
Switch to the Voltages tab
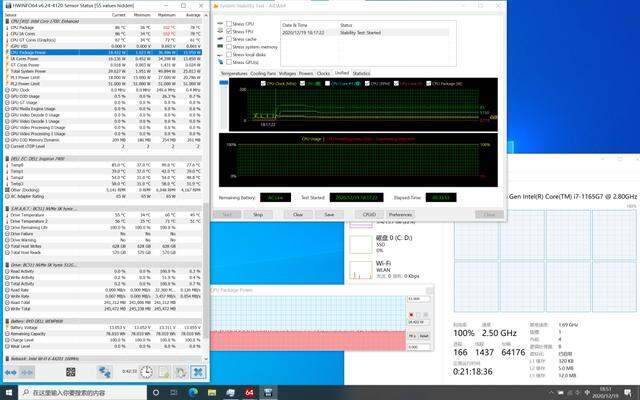287,73
